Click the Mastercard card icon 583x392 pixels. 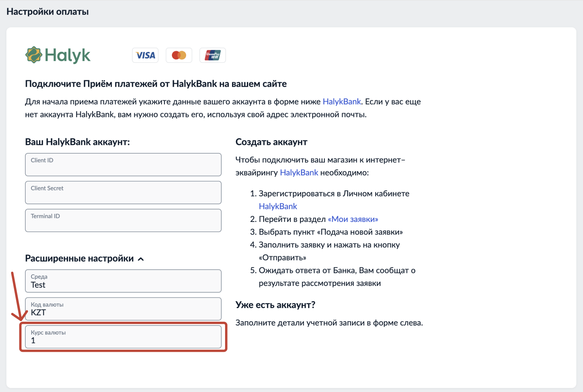179,55
